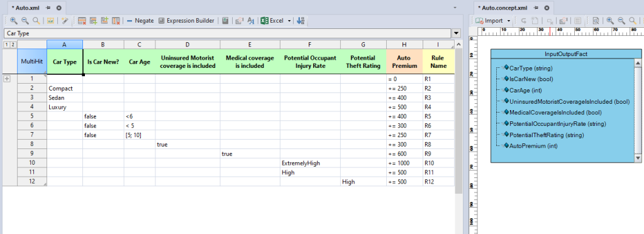Zoom out on the concept diagram
The height and width of the screenshot is (234, 644).
[621, 21]
